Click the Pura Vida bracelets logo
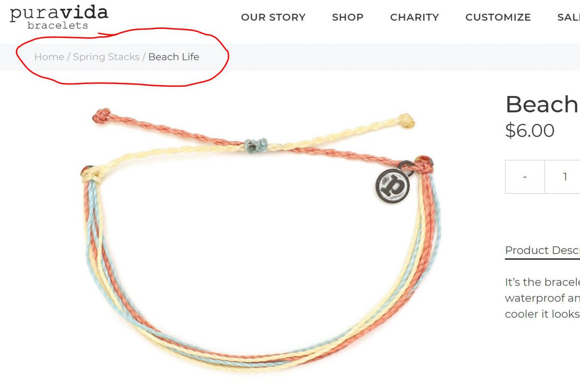580x392 pixels. [58, 17]
